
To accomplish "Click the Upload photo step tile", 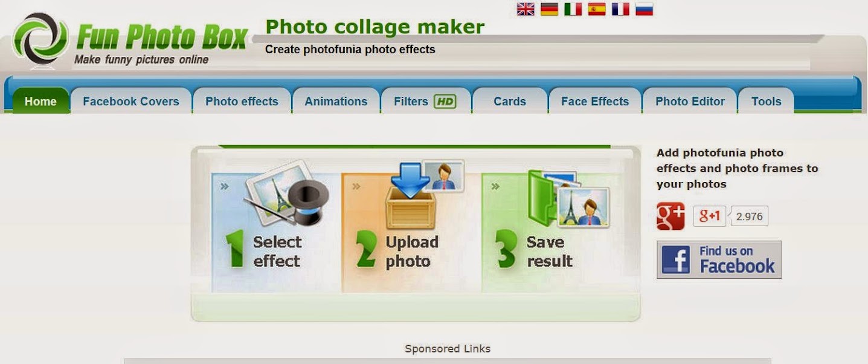I will tap(411, 233).
